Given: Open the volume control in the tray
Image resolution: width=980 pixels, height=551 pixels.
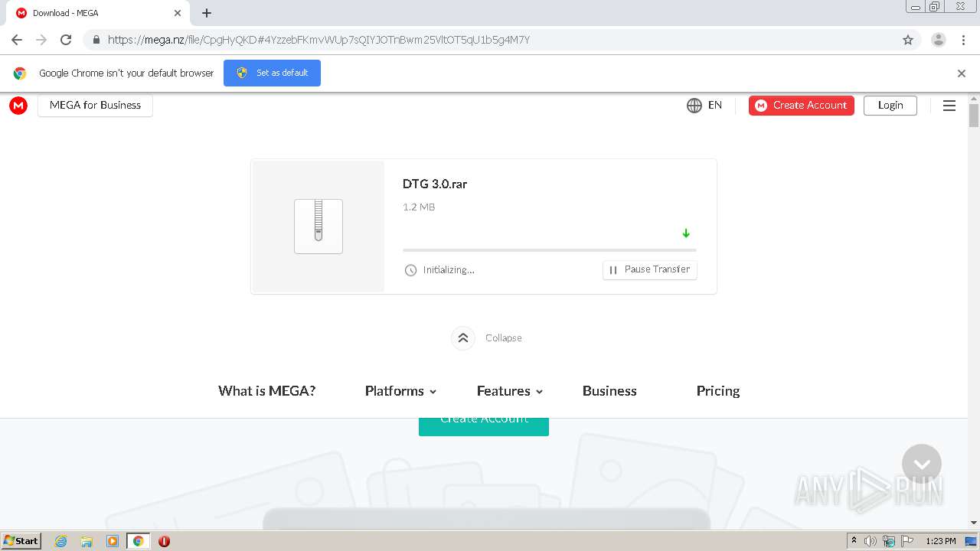Looking at the screenshot, I should click(x=871, y=541).
